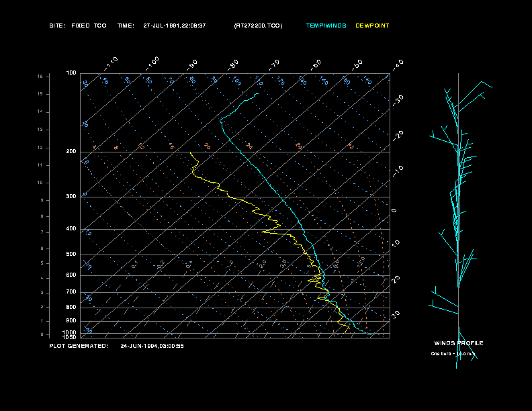The image size is (532, 411).
Task: Click the 14 km tick on height axis
Action: click(40, 112)
